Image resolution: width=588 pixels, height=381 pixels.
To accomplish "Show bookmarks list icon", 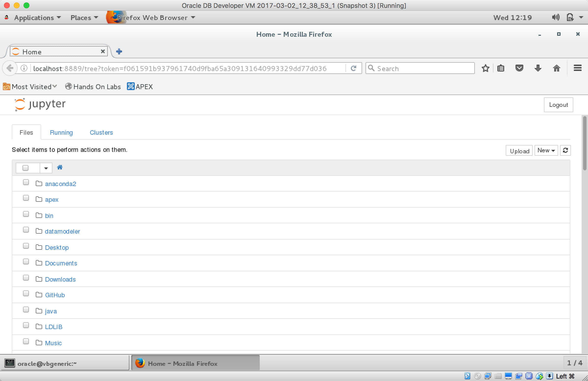I will [501, 68].
